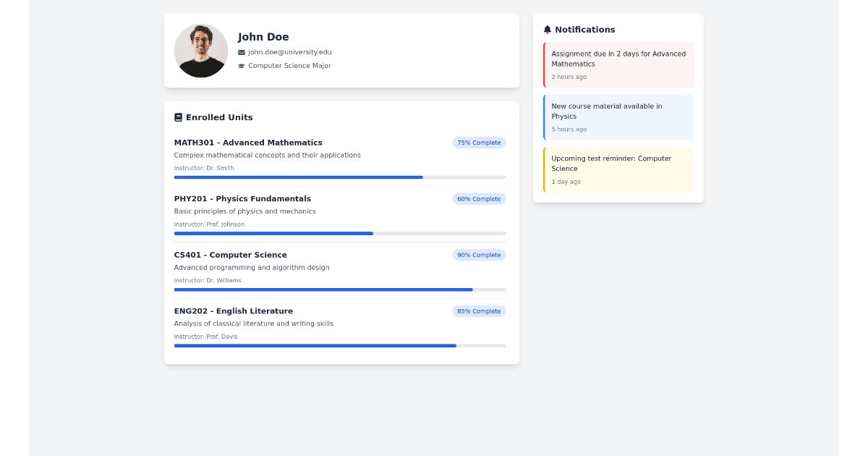Select the 90% Complete badge for CS401
This screenshot has height=456, width=868.
(x=479, y=255)
